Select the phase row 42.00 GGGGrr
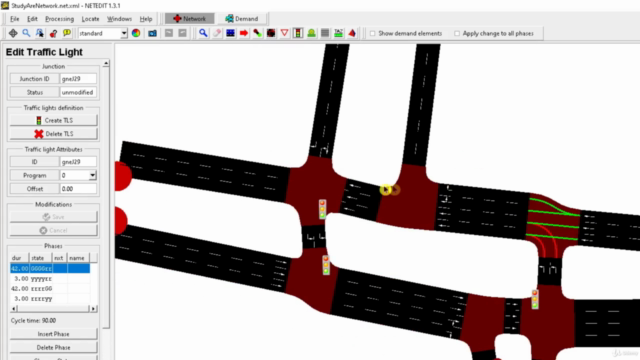640x360 pixels. point(50,269)
